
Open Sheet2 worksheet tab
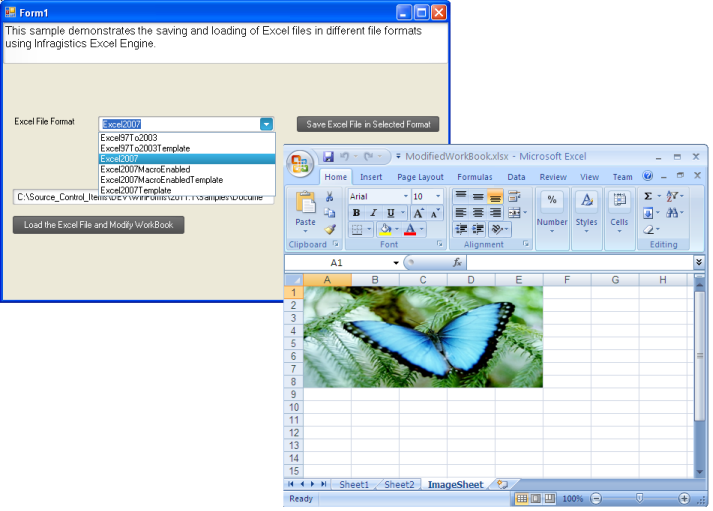click(399, 485)
